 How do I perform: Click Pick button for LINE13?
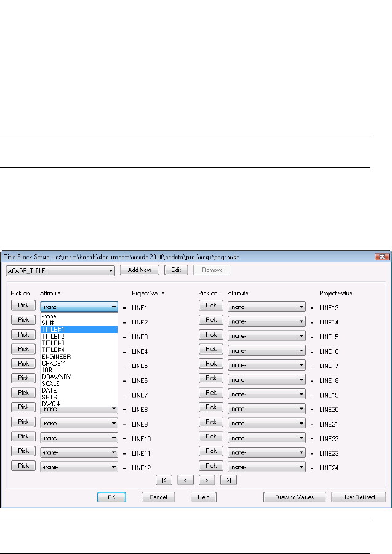(x=211, y=305)
